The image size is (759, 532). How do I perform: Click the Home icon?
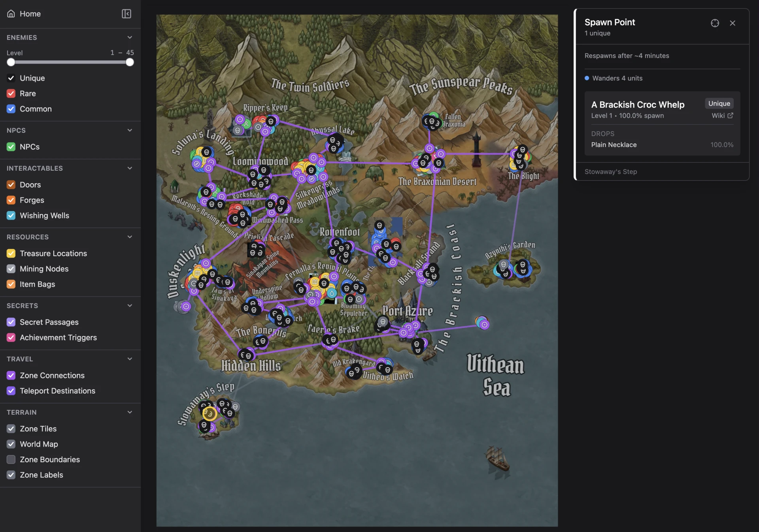click(11, 14)
